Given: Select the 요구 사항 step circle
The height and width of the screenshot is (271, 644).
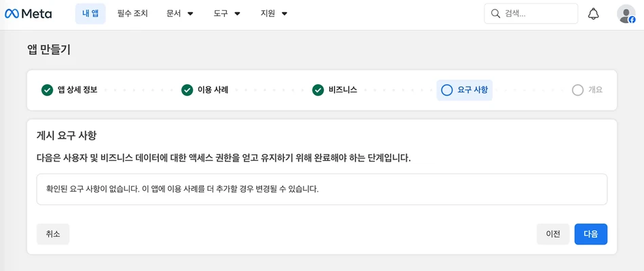Looking at the screenshot, I should [x=446, y=90].
